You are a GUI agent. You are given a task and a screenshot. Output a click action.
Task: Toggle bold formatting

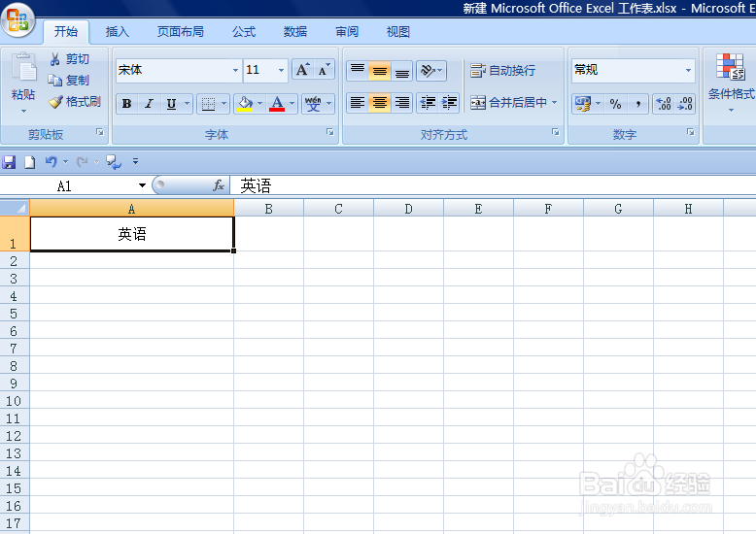[x=126, y=104]
